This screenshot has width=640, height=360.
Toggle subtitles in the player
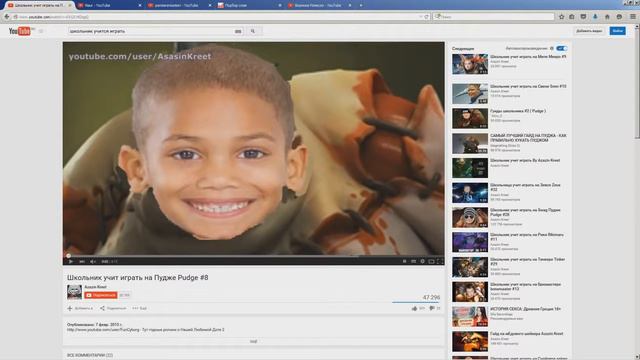[x=413, y=261]
